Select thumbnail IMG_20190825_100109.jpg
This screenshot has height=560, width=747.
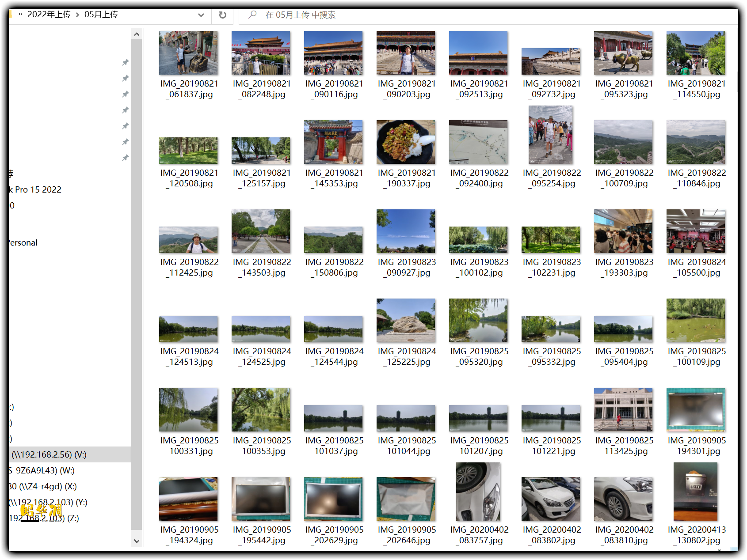[696, 320]
